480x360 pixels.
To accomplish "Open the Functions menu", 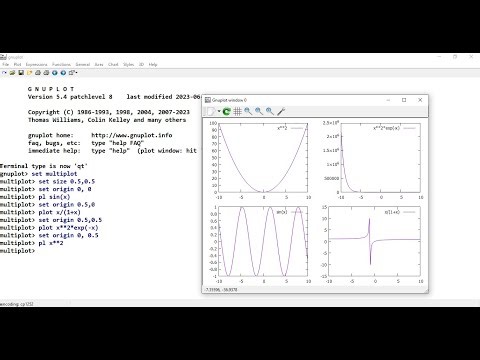I will coord(61,64).
